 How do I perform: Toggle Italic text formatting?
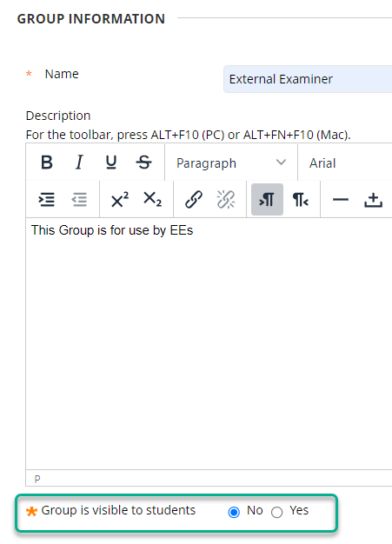point(79,163)
